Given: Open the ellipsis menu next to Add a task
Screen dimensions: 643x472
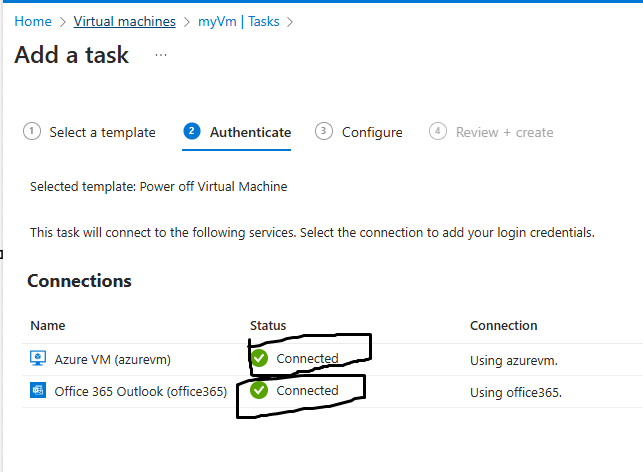Looking at the screenshot, I should (x=161, y=55).
